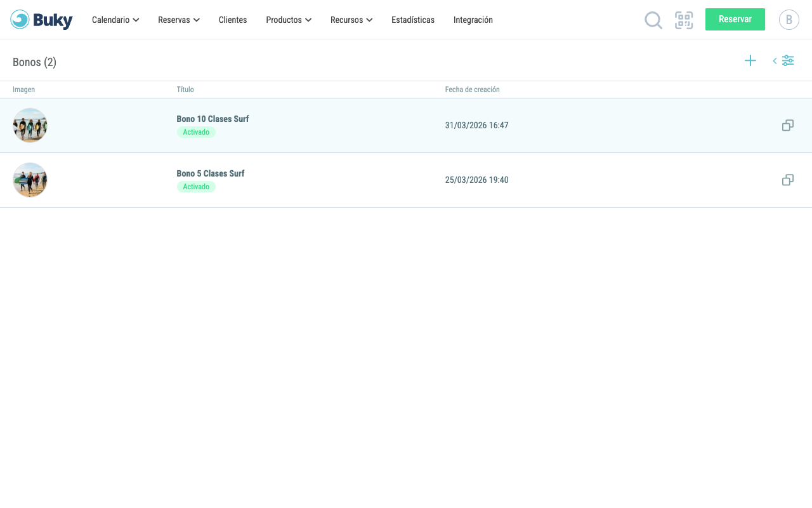The width and height of the screenshot is (812, 508).
Task: Open the Estadísticas menu item
Action: pyautogui.click(x=413, y=20)
